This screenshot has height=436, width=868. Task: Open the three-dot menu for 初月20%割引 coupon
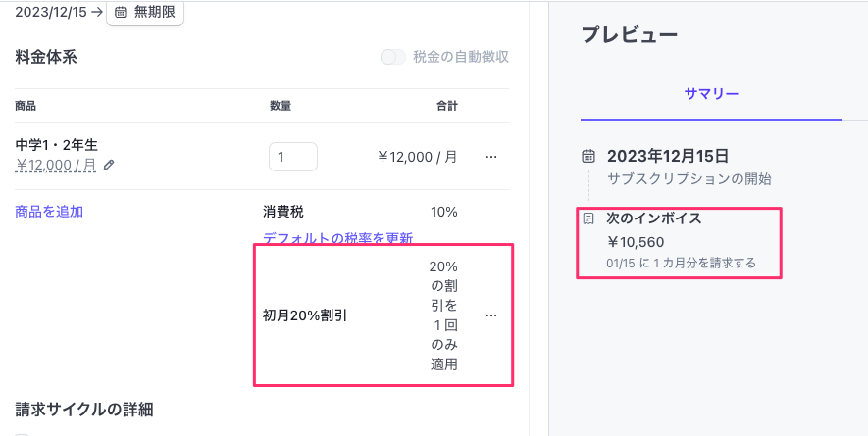[491, 315]
